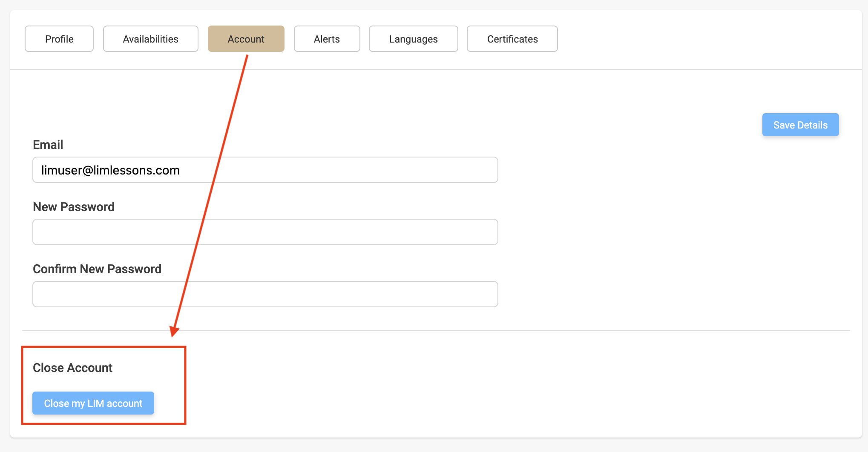Open the Profile tab
The width and height of the screenshot is (868, 452).
point(59,39)
